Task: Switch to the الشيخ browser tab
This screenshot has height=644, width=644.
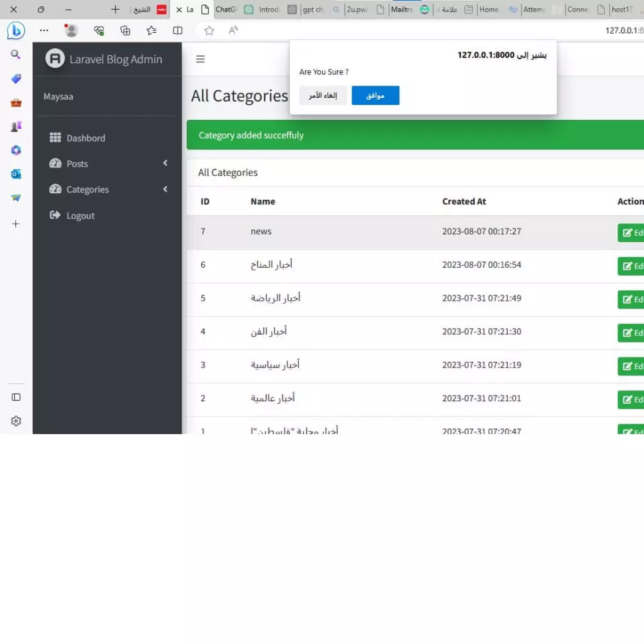Action: pyautogui.click(x=148, y=10)
